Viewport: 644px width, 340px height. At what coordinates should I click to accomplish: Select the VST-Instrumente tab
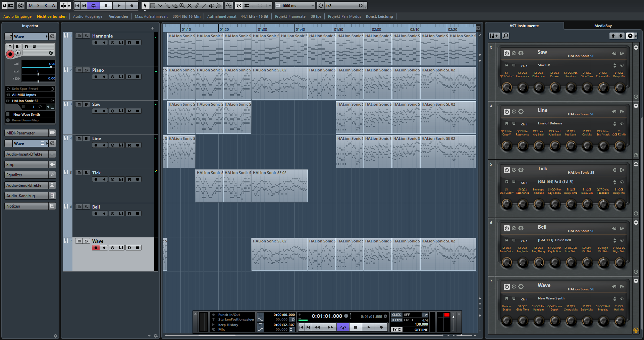(x=524, y=26)
